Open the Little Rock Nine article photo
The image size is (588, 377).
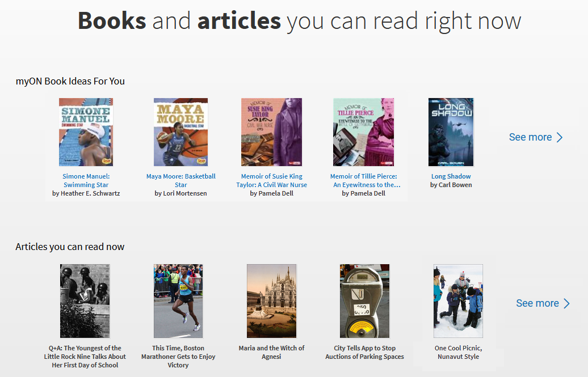[x=85, y=301]
